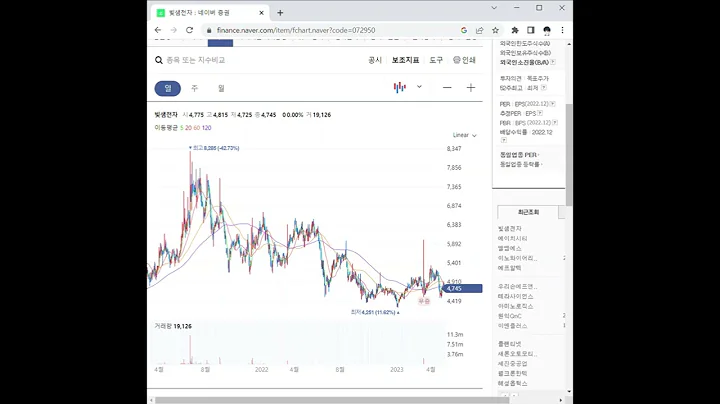Click the scroll-right arrow of horizontal scrollbar
Image resolution: width=720 pixels, height=404 pixels.
(x=561, y=400)
